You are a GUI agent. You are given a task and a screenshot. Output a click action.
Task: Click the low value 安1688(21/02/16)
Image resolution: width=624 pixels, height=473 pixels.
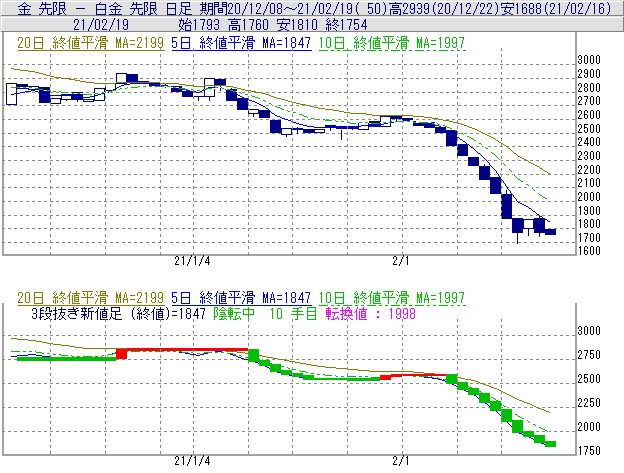click(x=556, y=9)
